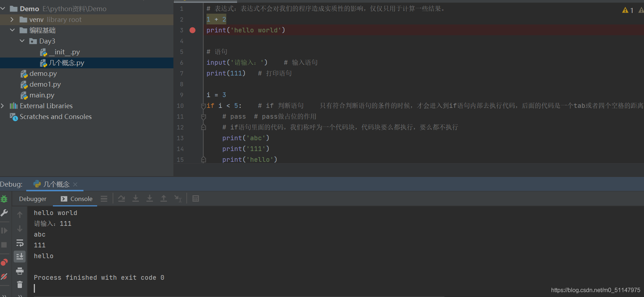
Task: Click the '请输入: 111' console output line
Action: 53,224
